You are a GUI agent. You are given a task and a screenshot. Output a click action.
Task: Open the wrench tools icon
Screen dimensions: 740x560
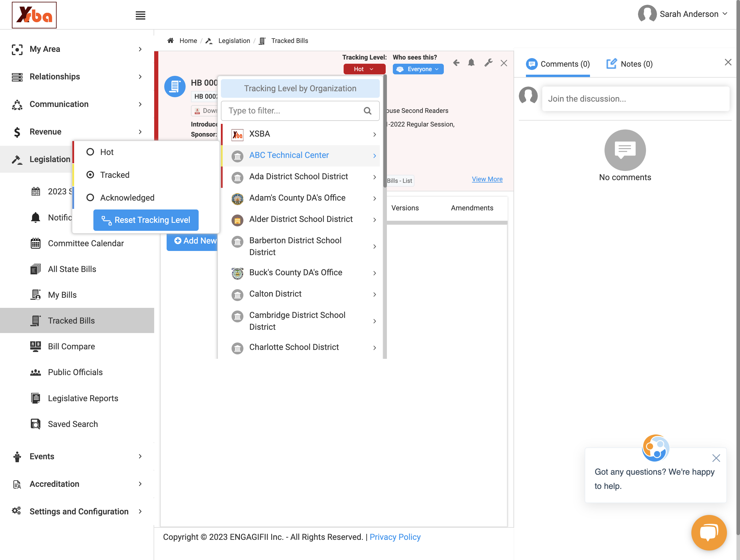coord(488,63)
